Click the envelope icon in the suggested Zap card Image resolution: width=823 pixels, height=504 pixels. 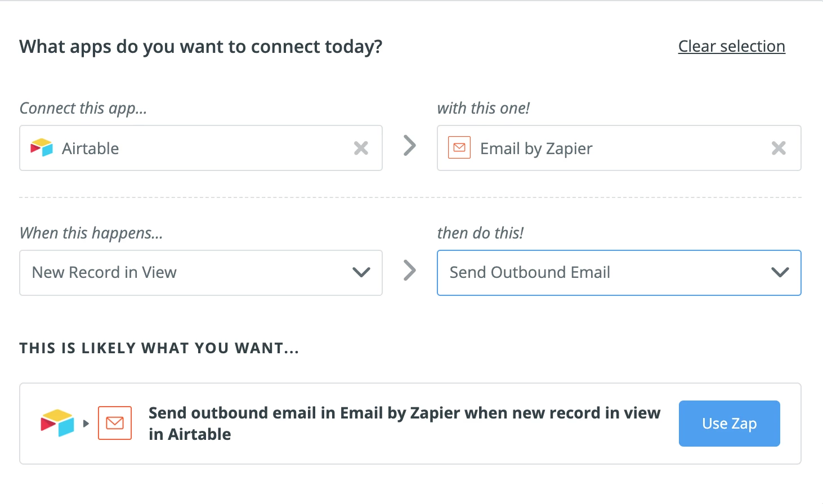pos(115,423)
